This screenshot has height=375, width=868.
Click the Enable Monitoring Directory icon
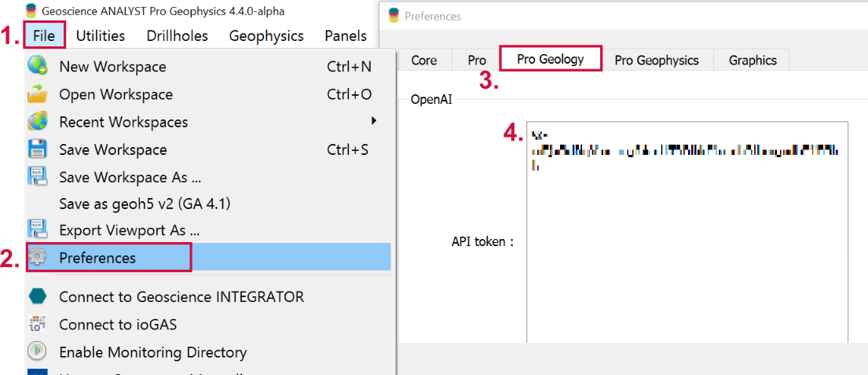pos(38,351)
